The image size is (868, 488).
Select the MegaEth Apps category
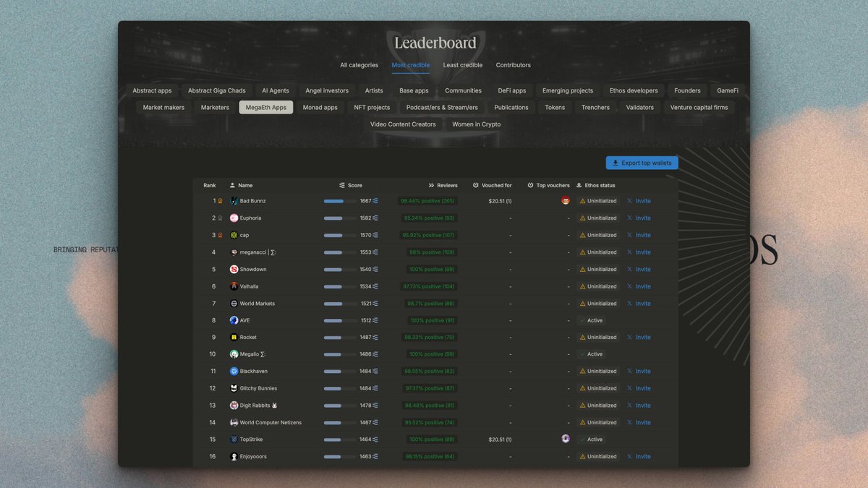point(266,107)
